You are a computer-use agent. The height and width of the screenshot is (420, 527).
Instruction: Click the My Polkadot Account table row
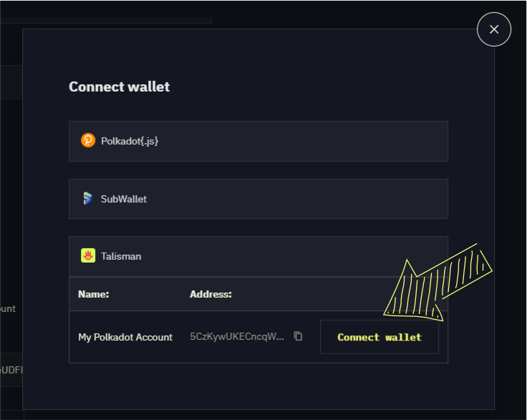pos(258,337)
